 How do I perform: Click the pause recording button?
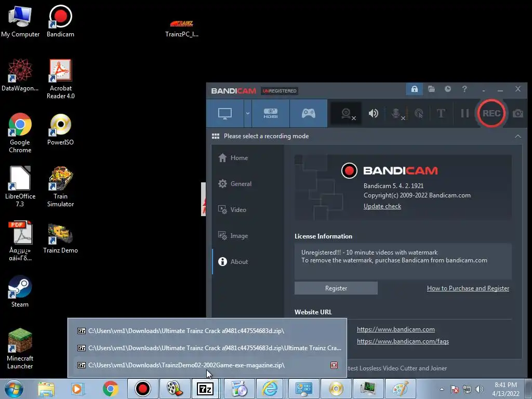tap(465, 113)
